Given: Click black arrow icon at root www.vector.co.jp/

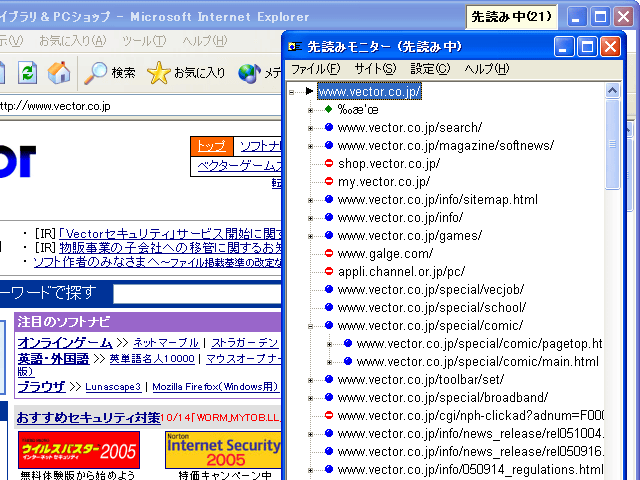Looking at the screenshot, I should 309,91.
